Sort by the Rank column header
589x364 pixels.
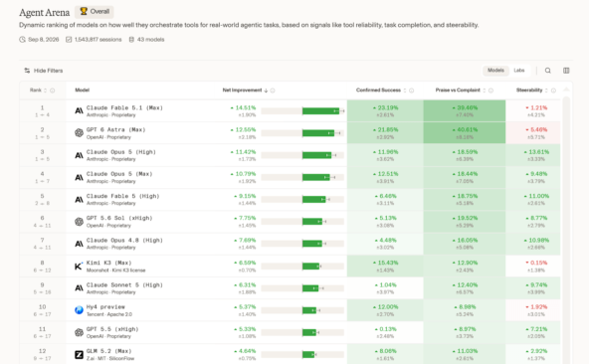point(38,91)
